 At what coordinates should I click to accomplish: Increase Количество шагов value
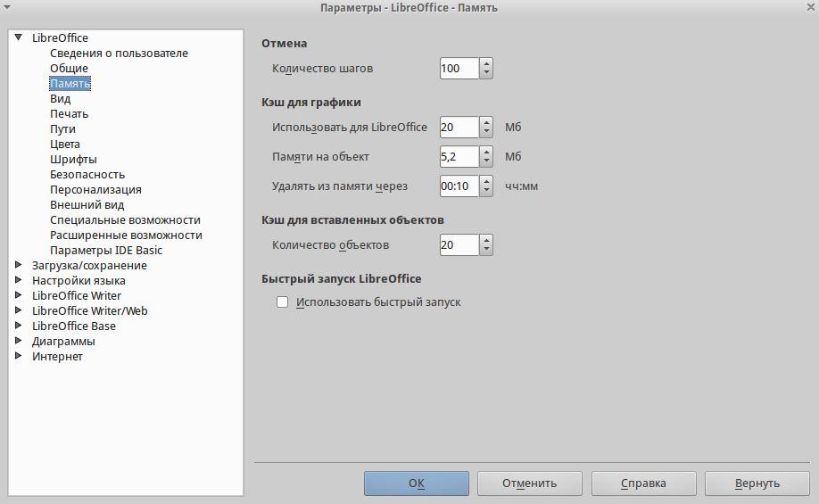coord(486,63)
